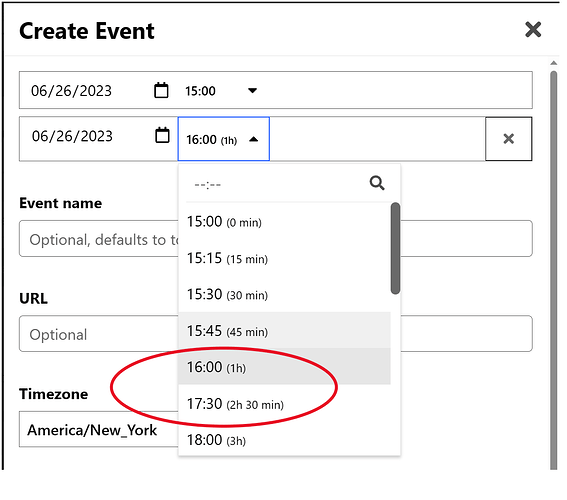Click the time list scrollbar thumb

396,248
